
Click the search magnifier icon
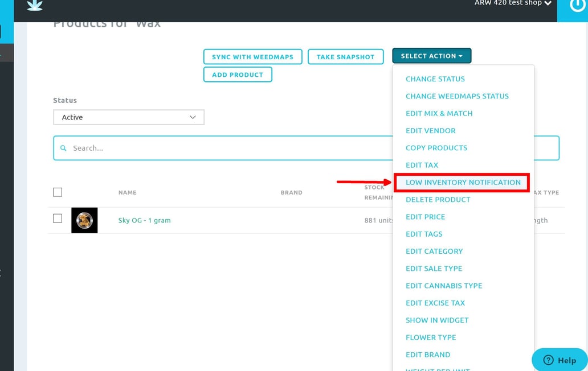64,148
